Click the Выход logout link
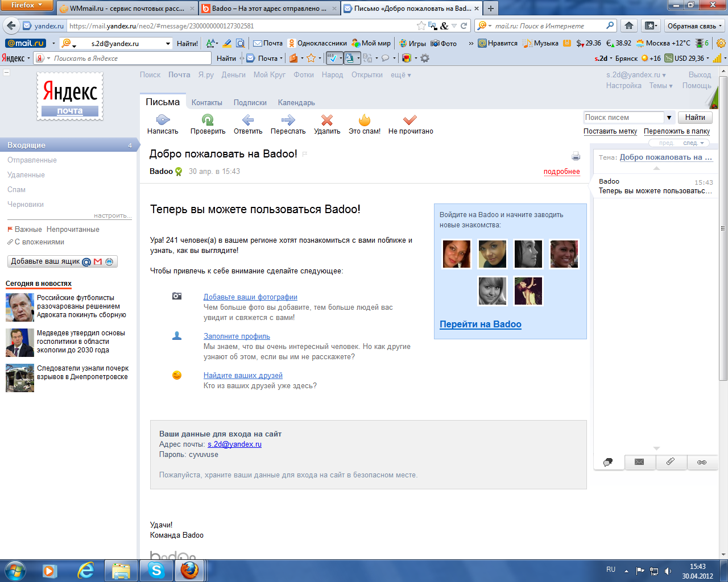 [700, 75]
